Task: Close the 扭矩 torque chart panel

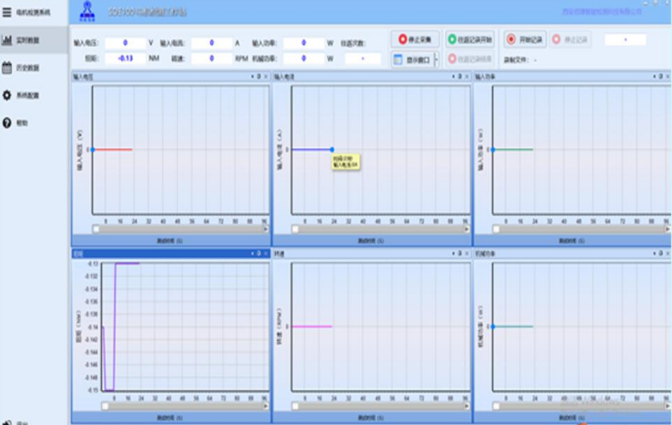Action: coord(266,254)
